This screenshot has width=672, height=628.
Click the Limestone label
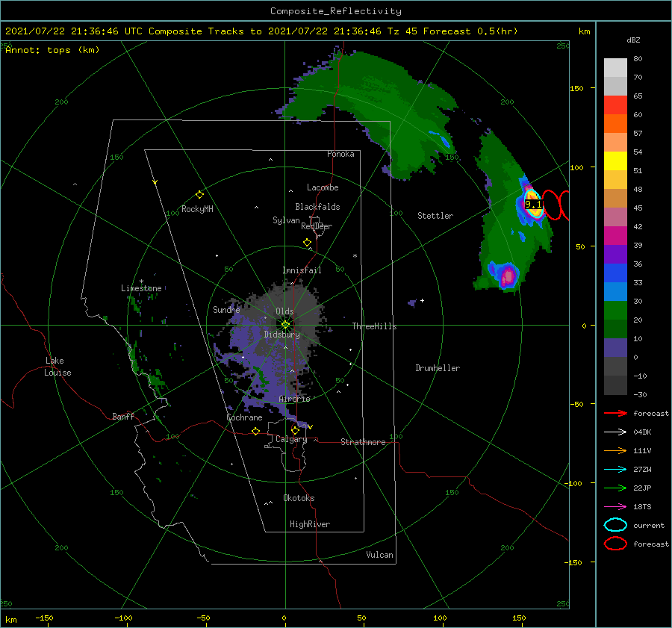pyautogui.click(x=141, y=288)
